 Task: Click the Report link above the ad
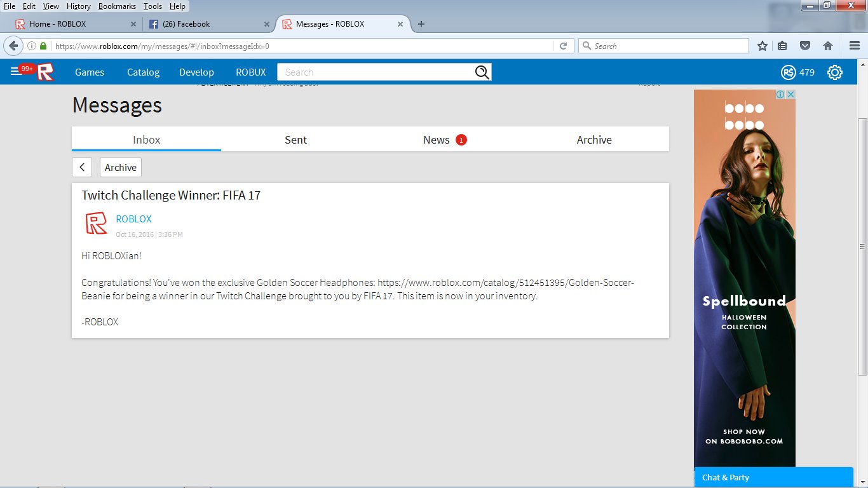click(649, 84)
